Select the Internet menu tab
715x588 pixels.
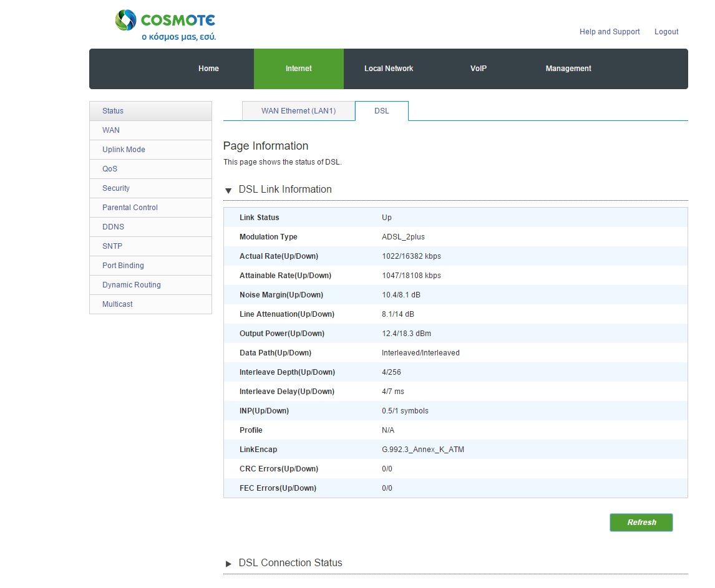[299, 69]
